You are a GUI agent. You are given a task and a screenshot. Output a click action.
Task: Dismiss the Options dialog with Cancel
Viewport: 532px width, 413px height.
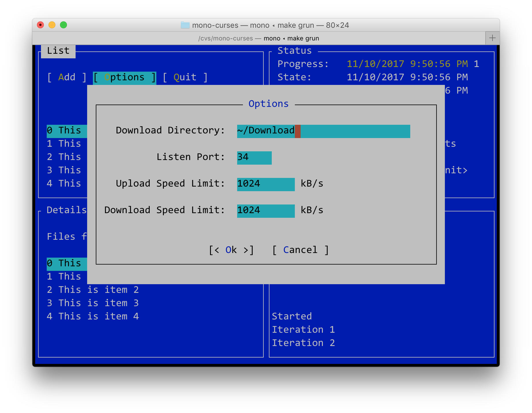300,250
